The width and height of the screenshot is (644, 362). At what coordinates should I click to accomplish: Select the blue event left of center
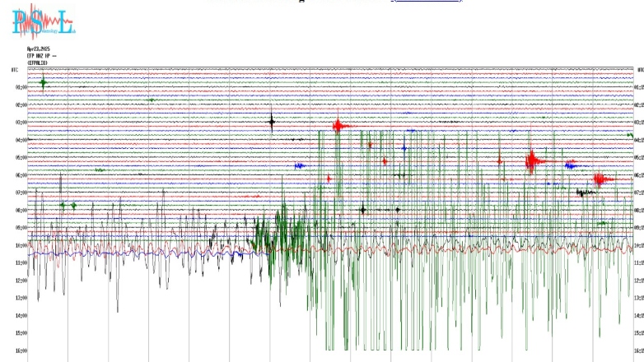pos(300,165)
